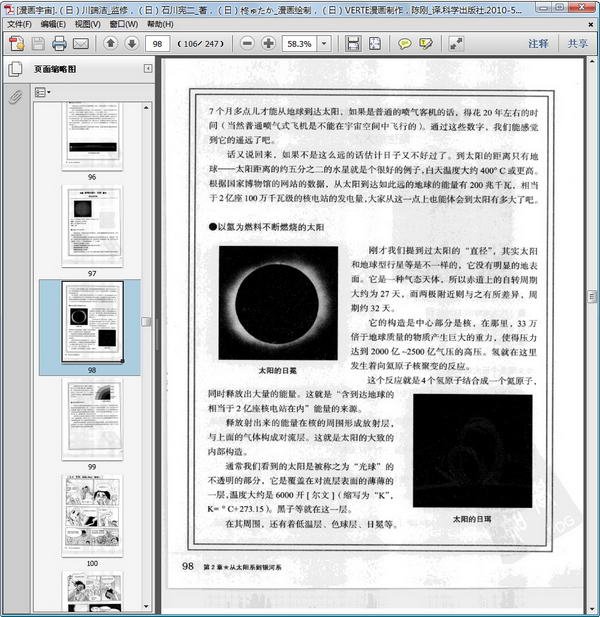Click the page number field showing 98
Viewport: 600px width, 617px height.
tap(157, 44)
